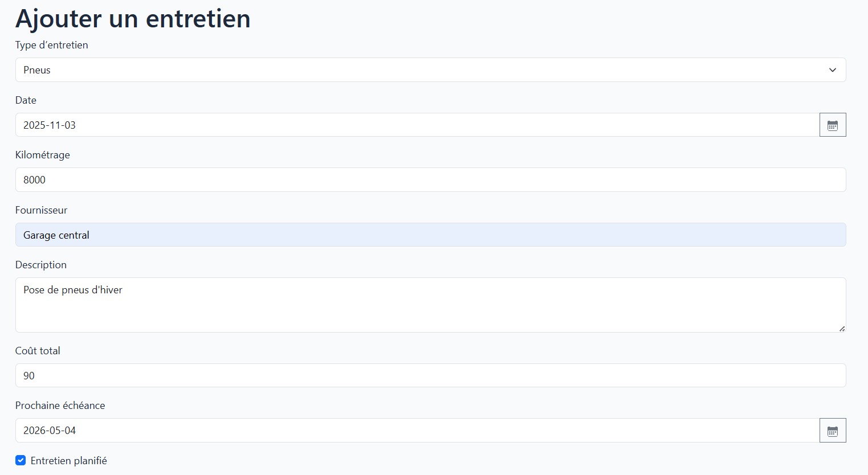Click the Date label above the date field
This screenshot has height=475, width=868.
click(x=26, y=100)
